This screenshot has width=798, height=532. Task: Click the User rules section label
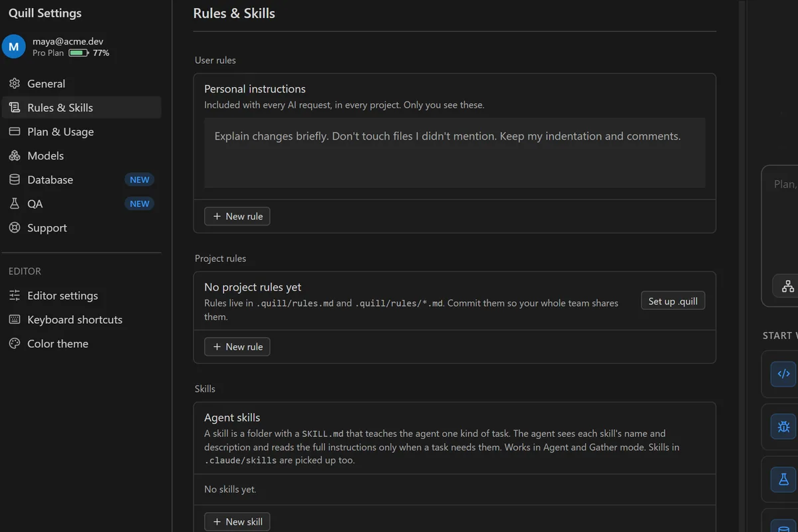click(215, 60)
